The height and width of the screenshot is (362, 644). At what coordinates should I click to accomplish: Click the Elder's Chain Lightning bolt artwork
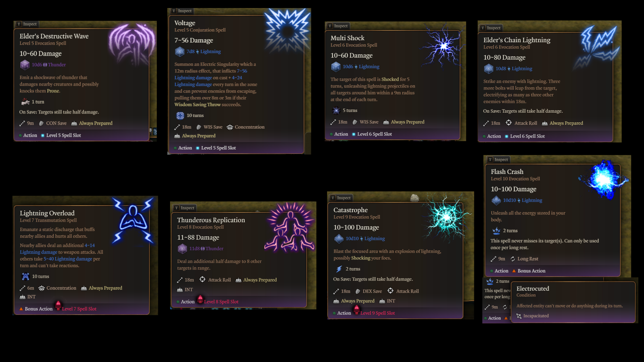point(597,47)
